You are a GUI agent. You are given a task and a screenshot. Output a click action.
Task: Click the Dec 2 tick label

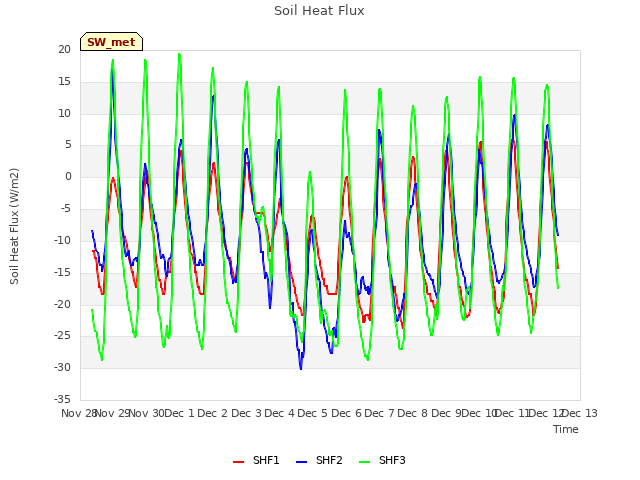pos(213,413)
